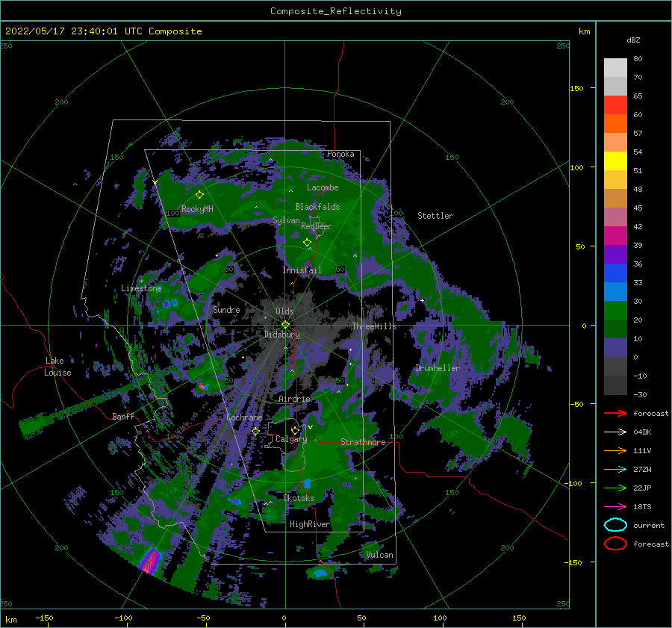This screenshot has height=628, width=672.
Task: Click the Vulcan town label
Action: [x=380, y=555]
